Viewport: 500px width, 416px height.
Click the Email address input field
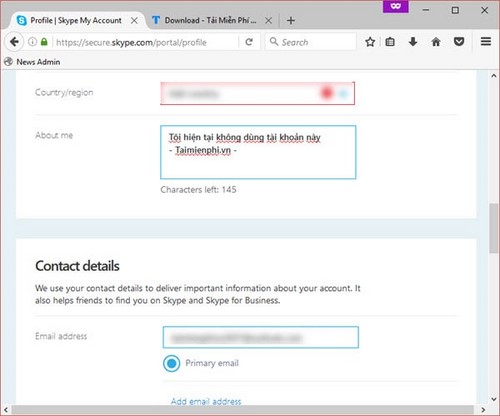pyautogui.click(x=261, y=337)
